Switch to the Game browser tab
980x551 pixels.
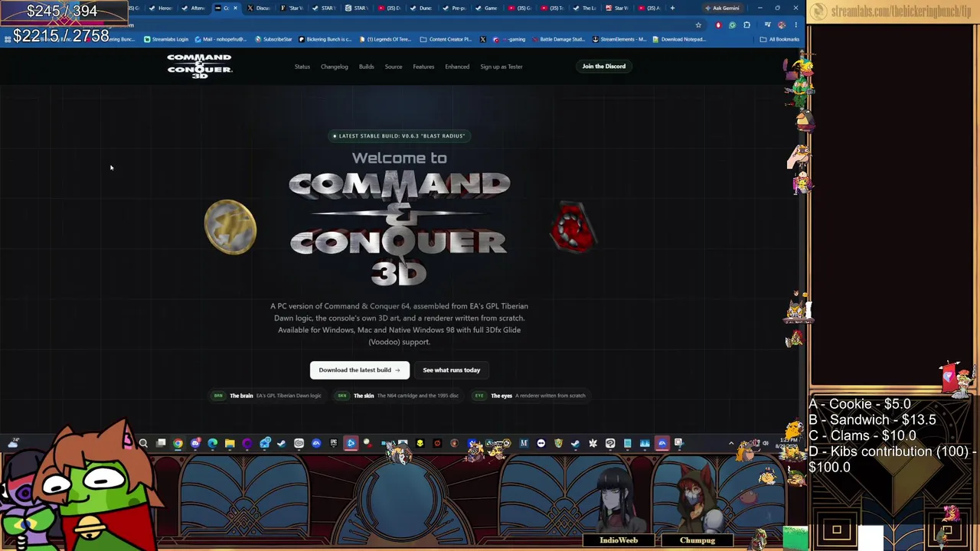click(488, 8)
